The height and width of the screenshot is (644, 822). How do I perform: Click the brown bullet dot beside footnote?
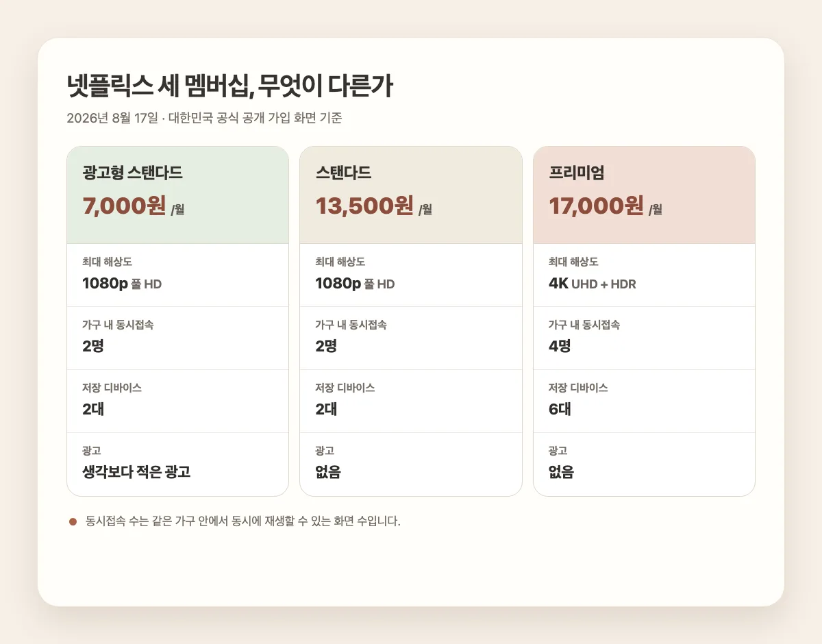[73, 522]
